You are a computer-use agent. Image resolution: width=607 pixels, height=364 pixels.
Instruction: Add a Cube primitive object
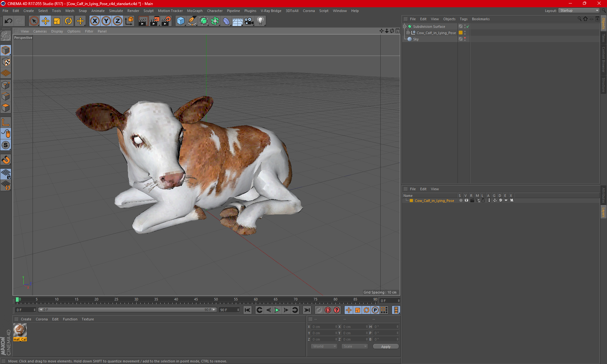tap(181, 21)
